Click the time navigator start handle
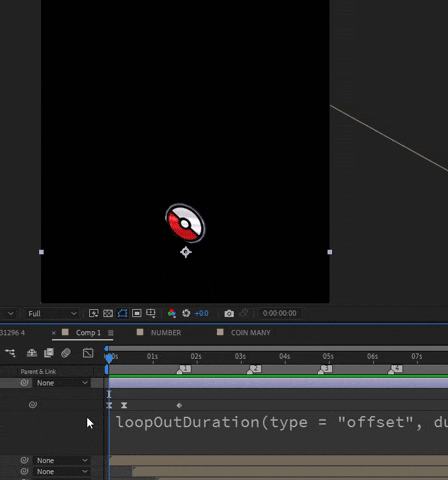Image resolution: width=448 pixels, height=480 pixels. [106, 348]
